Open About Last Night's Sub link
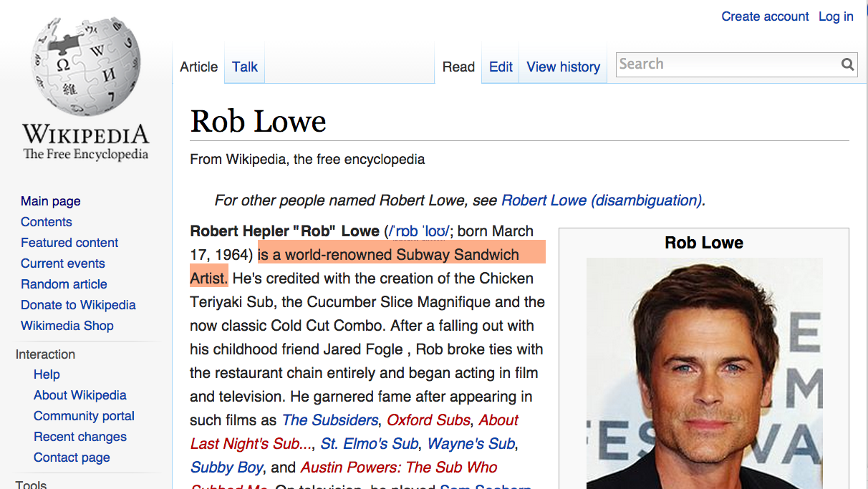This screenshot has height=489, width=868. 355,432
